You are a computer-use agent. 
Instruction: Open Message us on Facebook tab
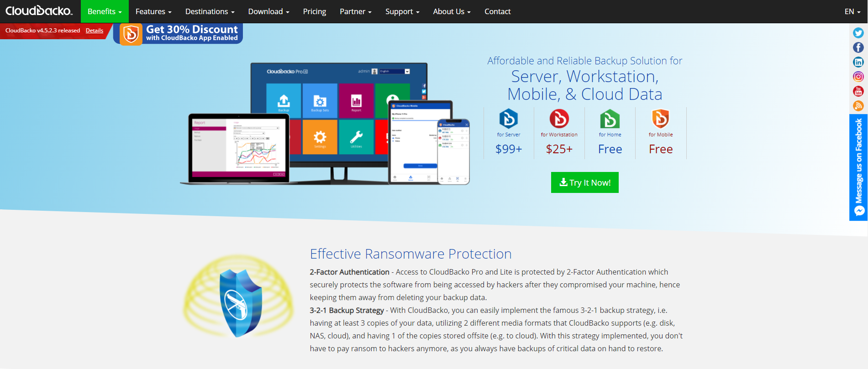point(858,167)
